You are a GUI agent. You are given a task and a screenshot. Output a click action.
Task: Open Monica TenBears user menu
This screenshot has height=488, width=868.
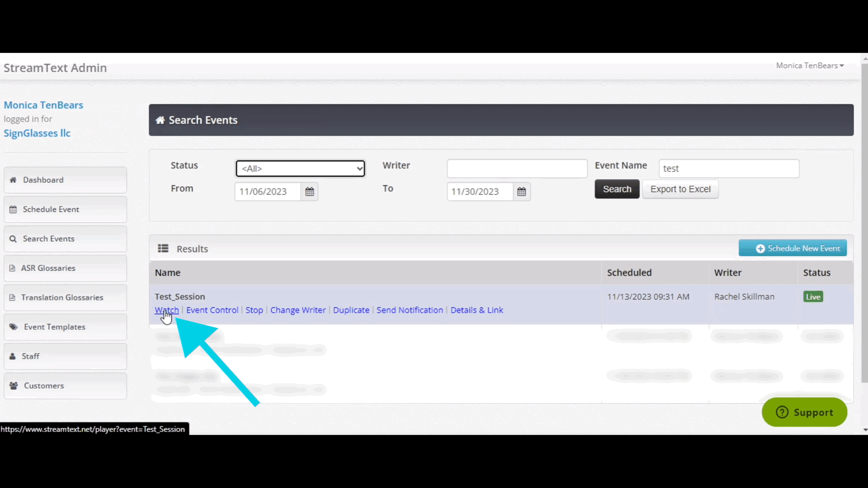[x=810, y=66]
